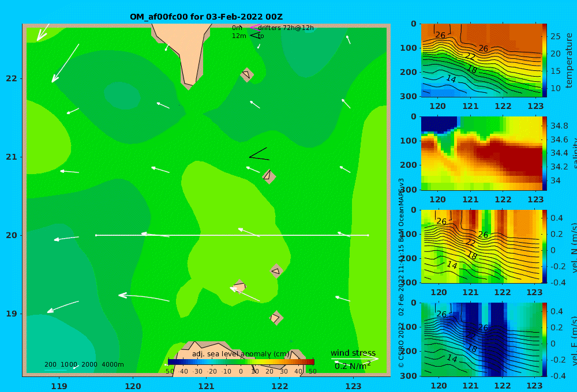Viewport: 577px width, 392px height.
Task: Open the salinity section panel
Action: coord(481,153)
